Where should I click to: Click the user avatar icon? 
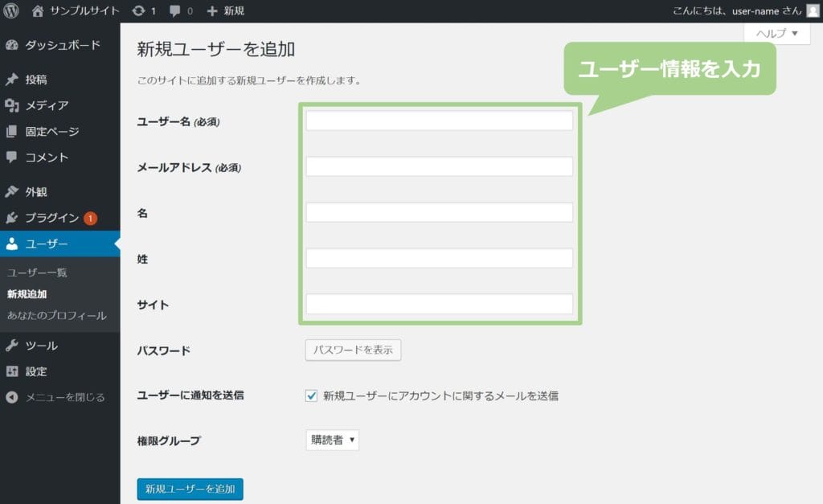[813, 10]
